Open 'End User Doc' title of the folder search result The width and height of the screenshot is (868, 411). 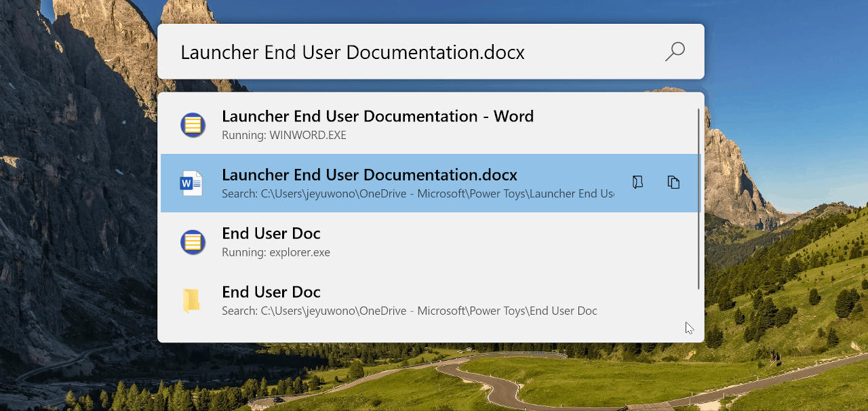[271, 292]
